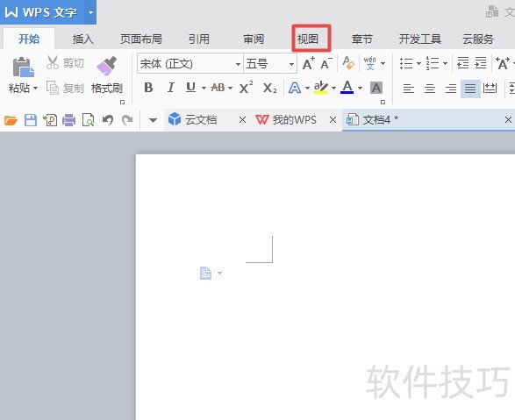Screen dimensions: 515x420
Task: Close the 云文档 document tab
Action: 242,120
